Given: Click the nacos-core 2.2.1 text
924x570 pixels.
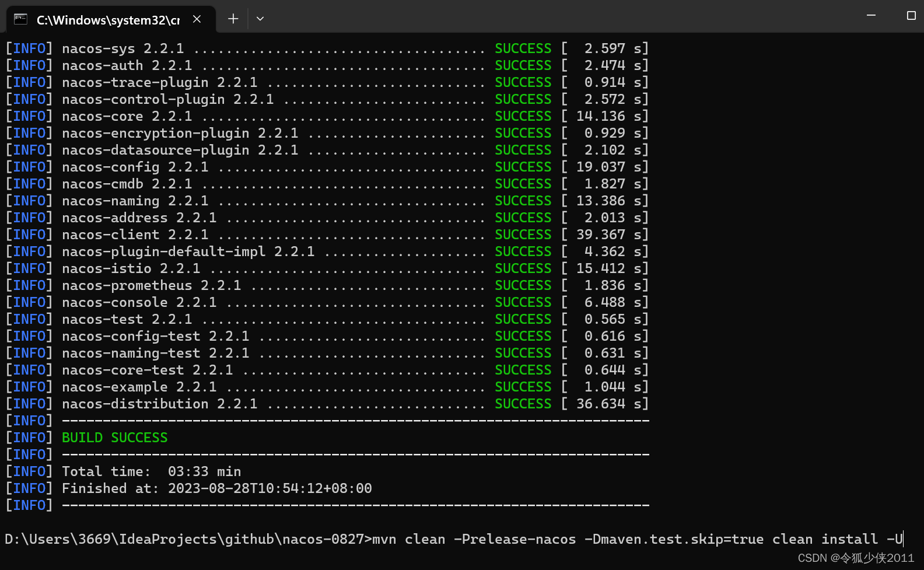Looking at the screenshot, I should (x=127, y=116).
